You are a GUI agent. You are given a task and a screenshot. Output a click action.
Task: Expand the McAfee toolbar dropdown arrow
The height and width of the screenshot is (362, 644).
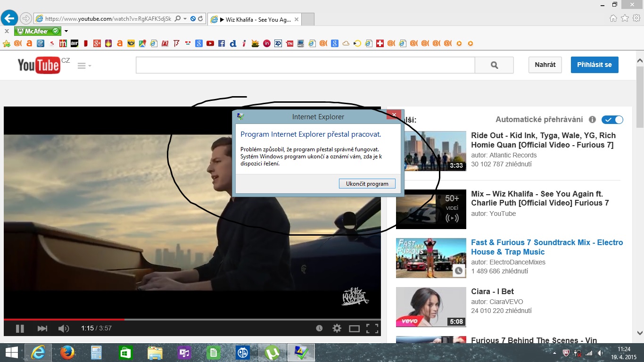[x=66, y=31]
